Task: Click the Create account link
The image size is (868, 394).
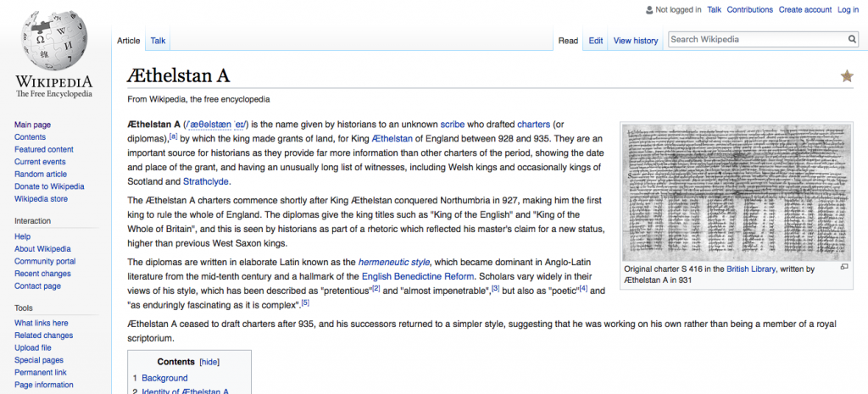Action: point(804,10)
